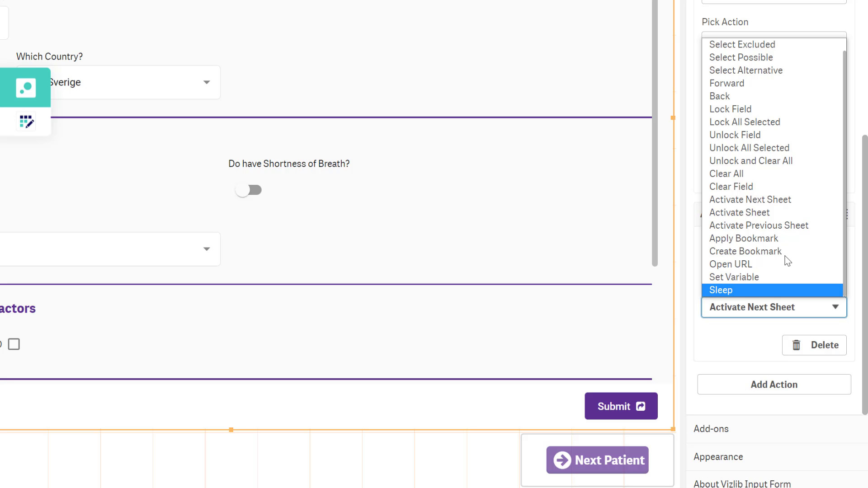
Task: Choose Set Variable action
Action: tap(734, 277)
